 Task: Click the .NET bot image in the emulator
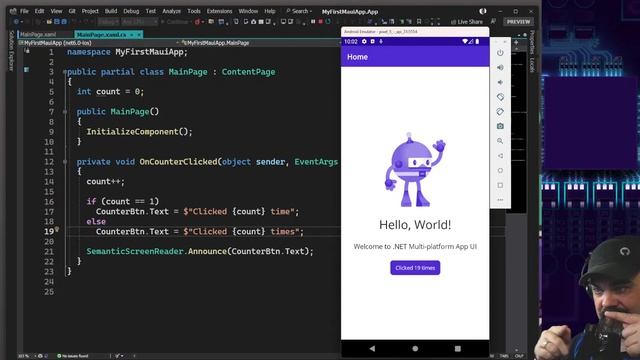pos(415,169)
